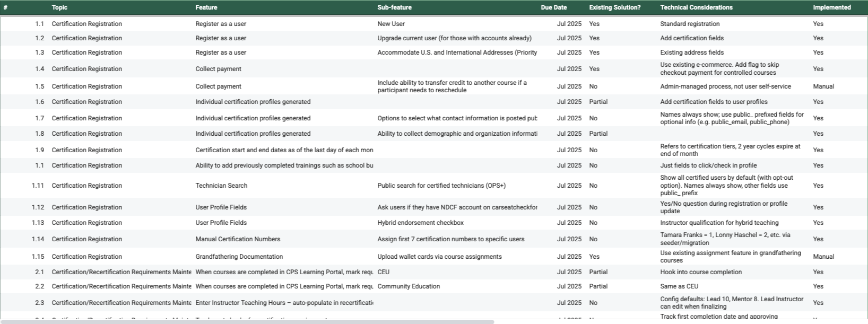The height and width of the screenshot is (324, 868).
Task: Select 'Assign first 7 certification numbers' cell
Action: click(x=450, y=239)
